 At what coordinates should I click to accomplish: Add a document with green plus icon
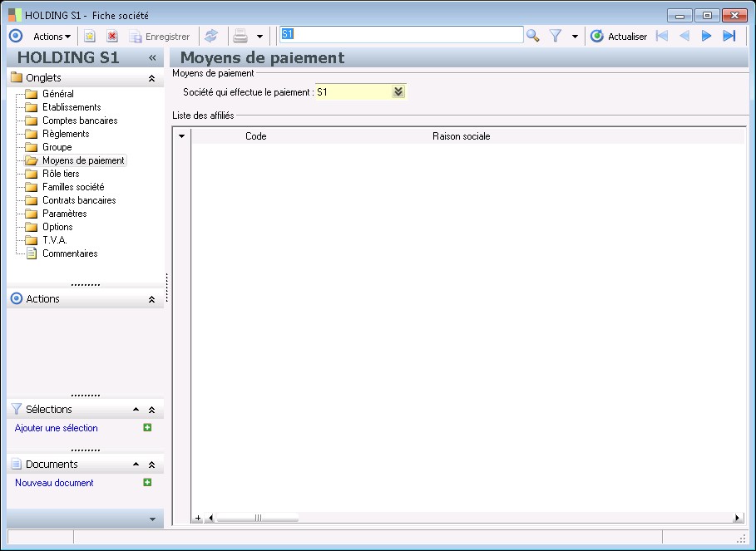point(147,482)
